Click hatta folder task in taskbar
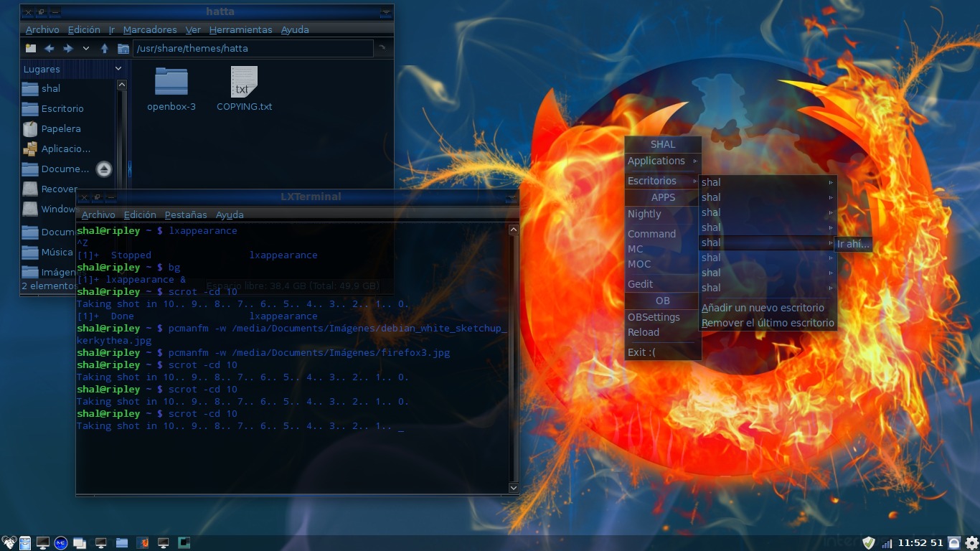Screen dimensions: 980x551 tap(121, 543)
